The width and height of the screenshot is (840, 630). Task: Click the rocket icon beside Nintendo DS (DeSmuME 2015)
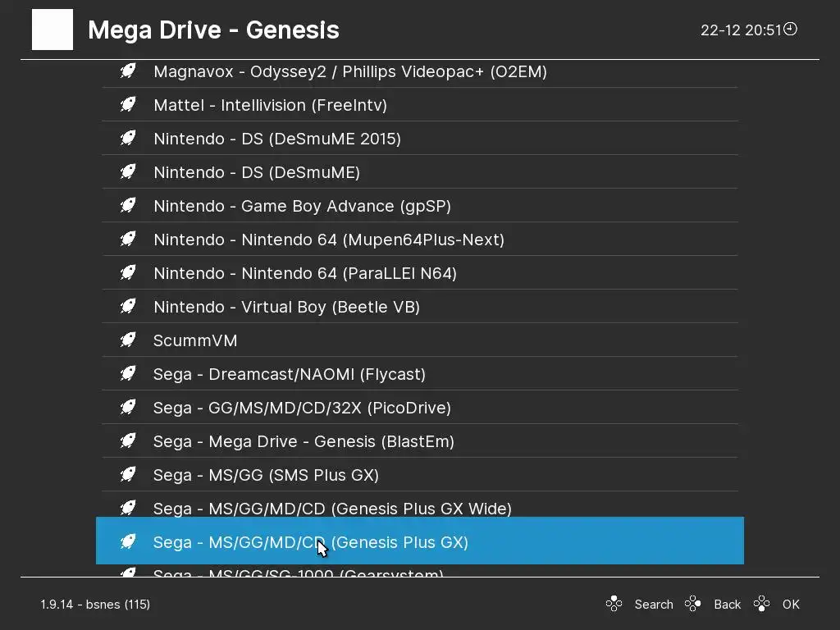[x=128, y=138]
